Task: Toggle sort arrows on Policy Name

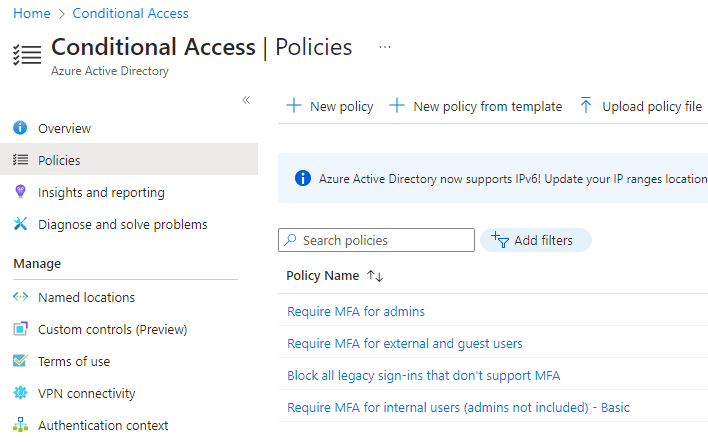Action: [x=375, y=276]
